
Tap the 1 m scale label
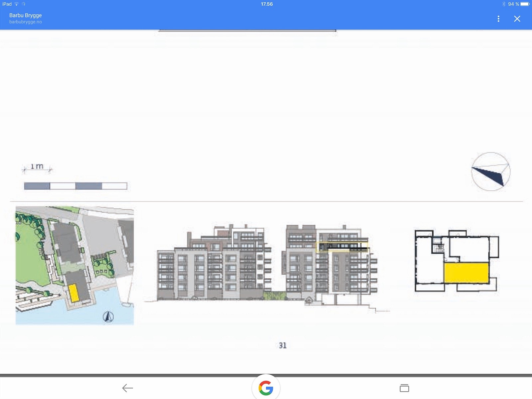37,166
